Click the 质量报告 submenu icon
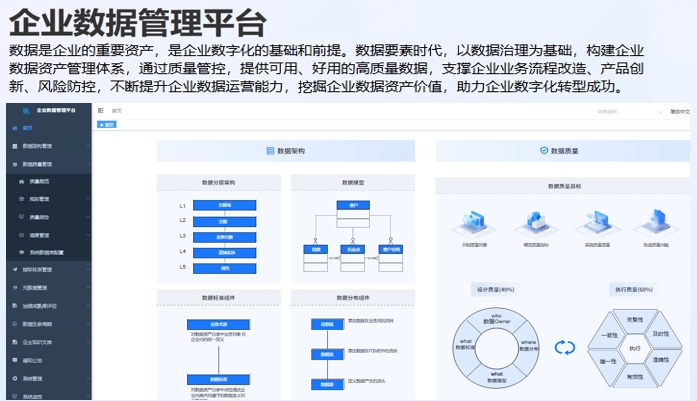Viewport: 697px width, 401px height. pos(21,217)
